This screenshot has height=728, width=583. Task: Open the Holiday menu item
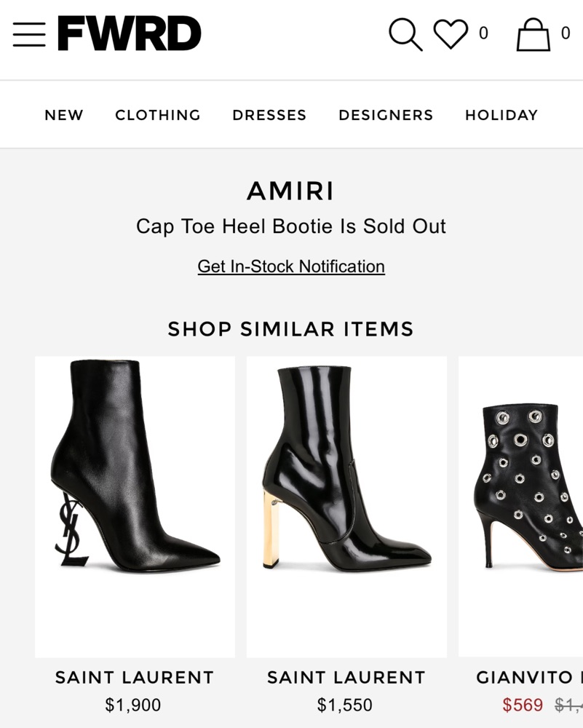(x=501, y=115)
